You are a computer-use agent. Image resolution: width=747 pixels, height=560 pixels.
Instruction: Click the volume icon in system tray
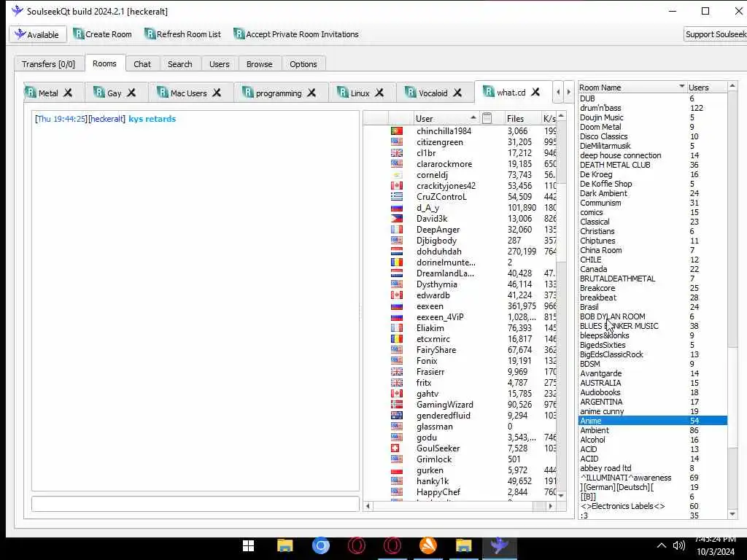point(679,545)
